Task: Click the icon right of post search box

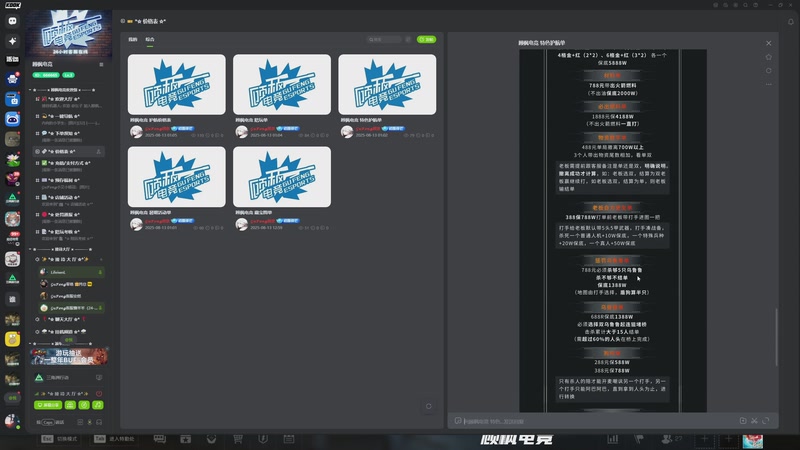Action: click(408, 39)
